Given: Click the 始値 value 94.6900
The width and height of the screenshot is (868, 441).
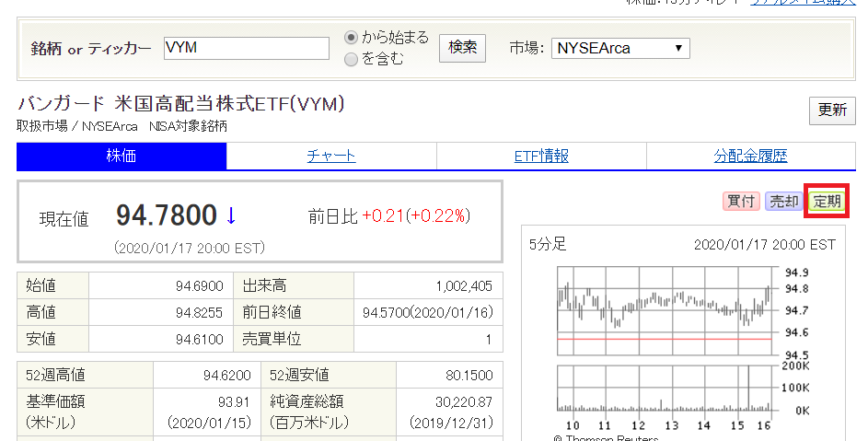Looking at the screenshot, I should pyautogui.click(x=200, y=286).
